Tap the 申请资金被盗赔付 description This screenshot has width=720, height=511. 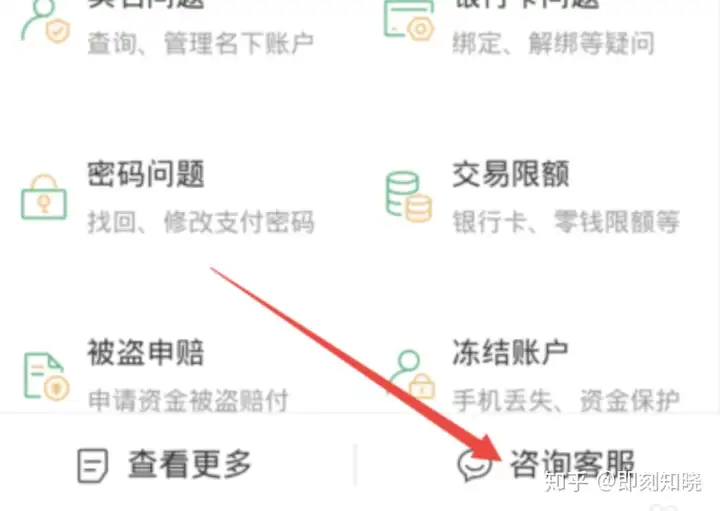[x=188, y=400]
